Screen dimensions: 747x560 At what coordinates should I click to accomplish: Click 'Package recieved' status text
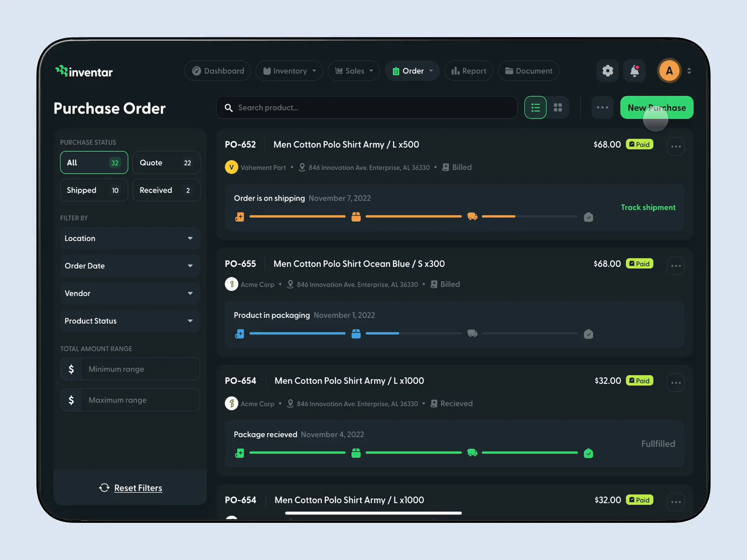[265, 434]
